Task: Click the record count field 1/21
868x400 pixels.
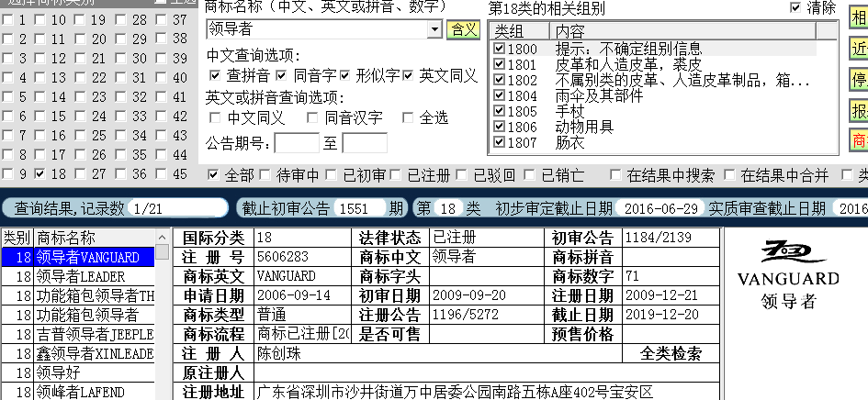Action: coord(177,208)
